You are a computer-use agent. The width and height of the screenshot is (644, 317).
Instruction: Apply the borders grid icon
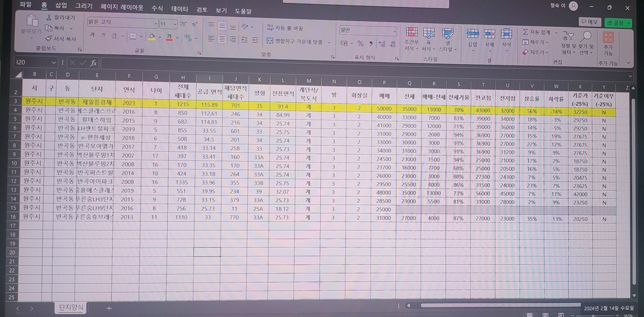133,36
